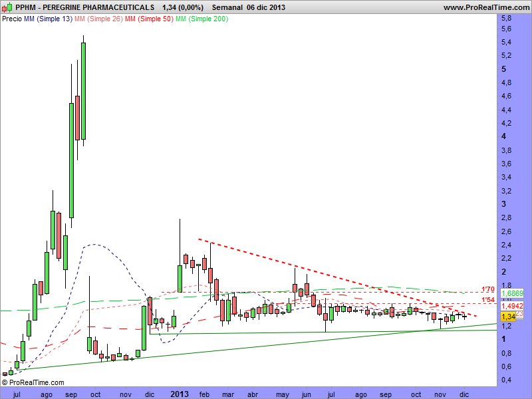This screenshot has width=532, height=399.
Task: Select the PPHM - PEREGRINE PHARMACEUTICALS title
Action: click(85, 7)
